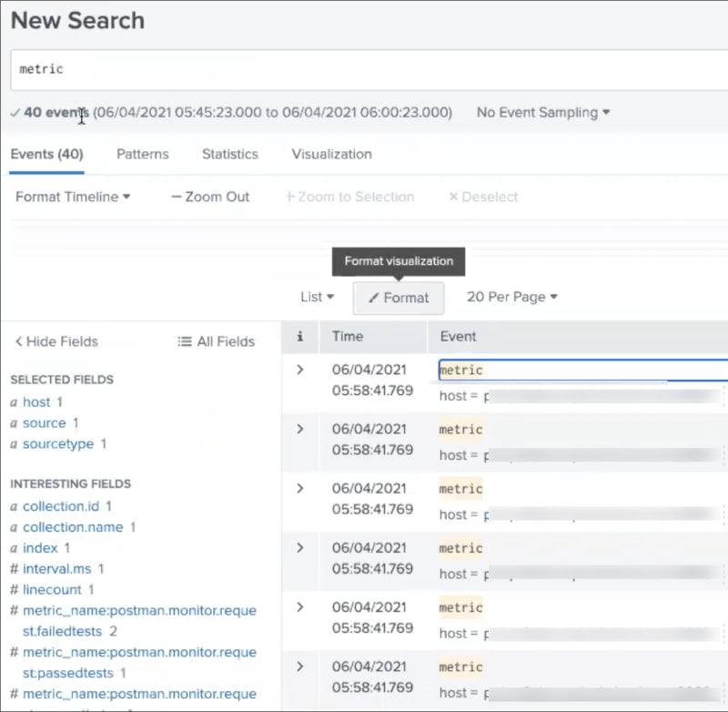Sort by the Time column header

[348, 336]
